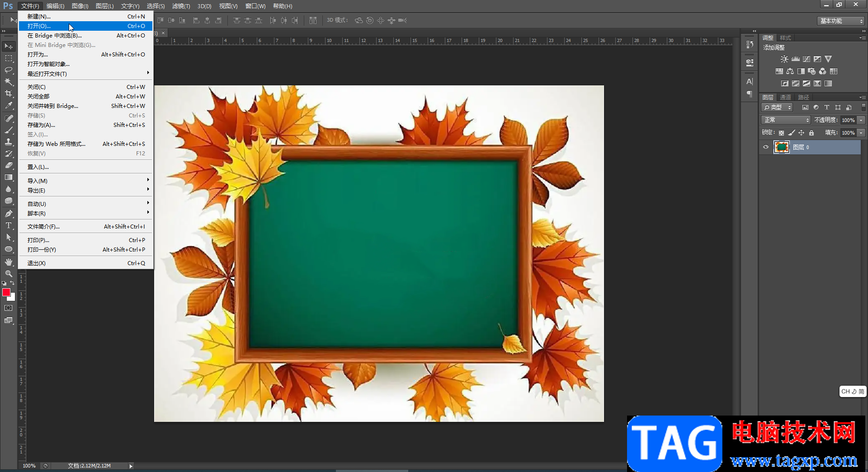Expand 最近打开文件(T) submenu

[86, 74]
